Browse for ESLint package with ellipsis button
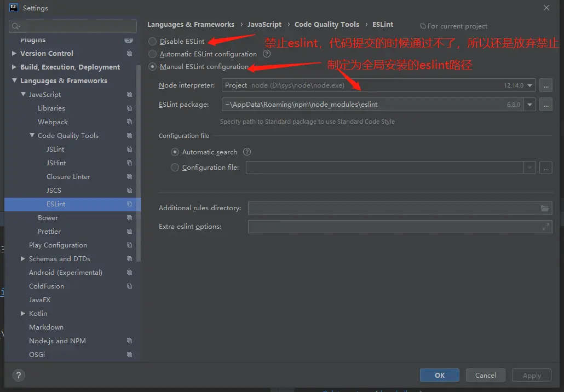 point(545,105)
